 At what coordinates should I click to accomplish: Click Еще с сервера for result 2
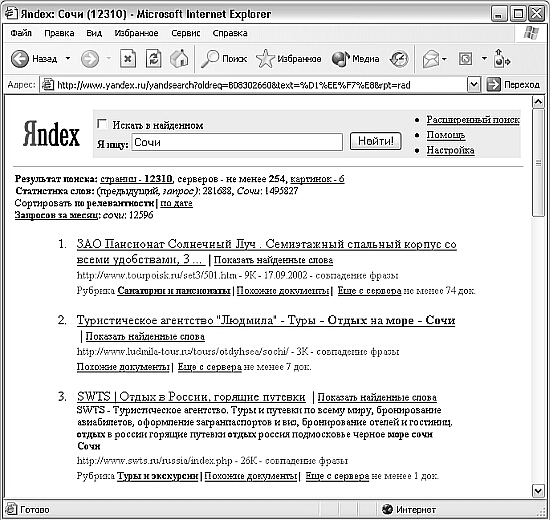coord(210,367)
